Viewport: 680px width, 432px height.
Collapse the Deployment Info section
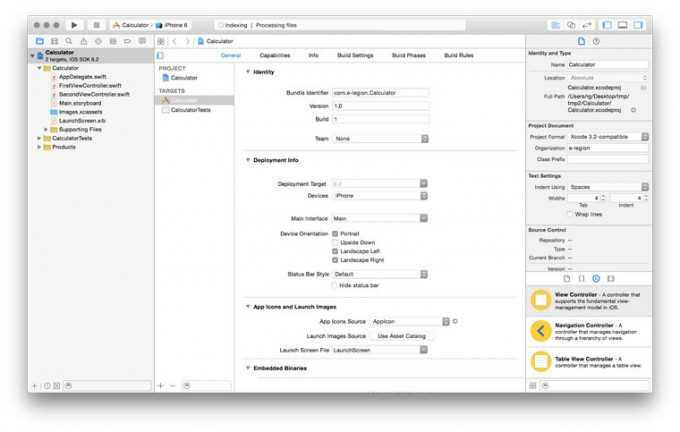tap(248, 160)
